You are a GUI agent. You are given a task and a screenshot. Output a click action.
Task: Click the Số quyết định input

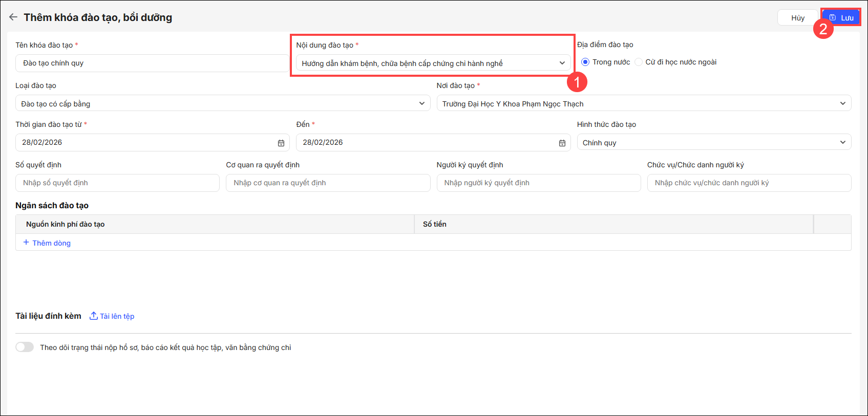coord(117,183)
